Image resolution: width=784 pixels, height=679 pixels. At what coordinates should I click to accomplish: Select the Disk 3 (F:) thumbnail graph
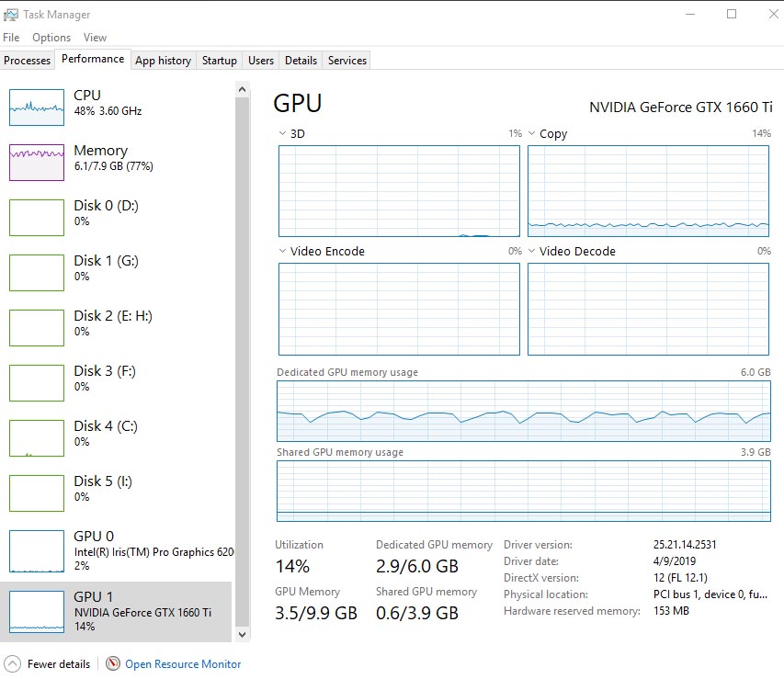point(37,382)
